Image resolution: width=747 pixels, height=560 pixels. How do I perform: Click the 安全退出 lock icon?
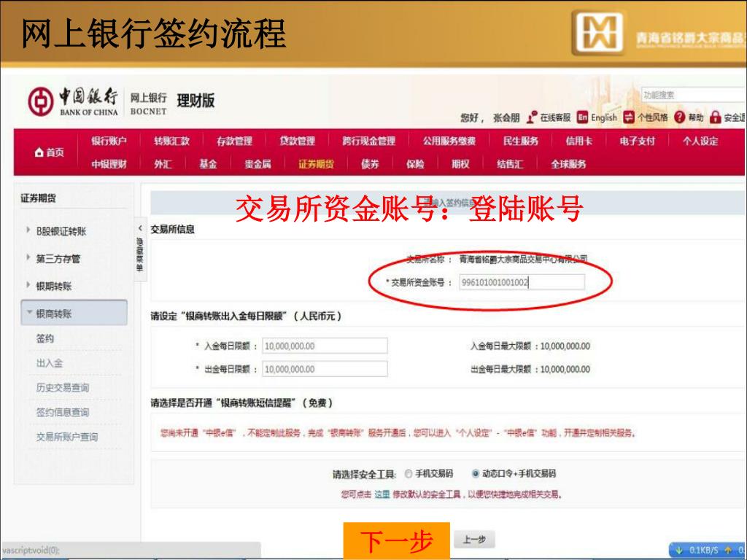pyautogui.click(x=715, y=117)
